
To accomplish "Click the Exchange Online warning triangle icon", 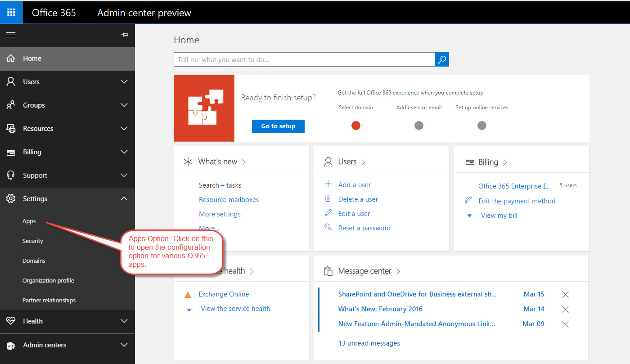I will point(188,295).
